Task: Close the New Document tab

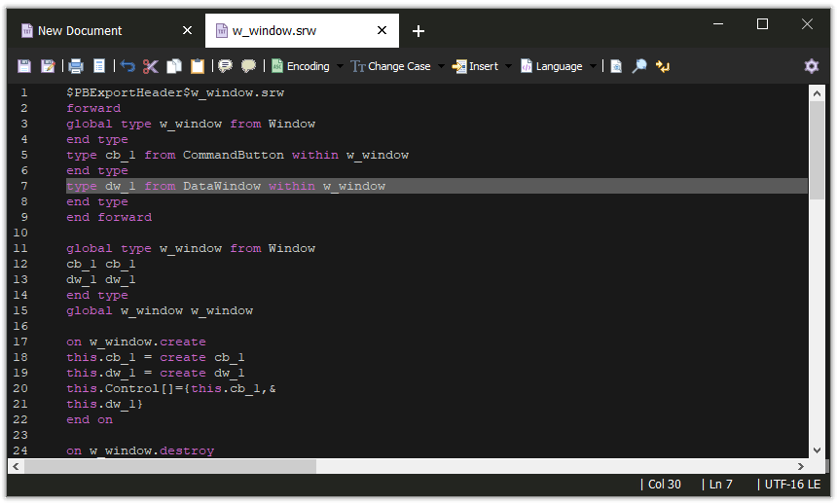Action: (x=187, y=31)
